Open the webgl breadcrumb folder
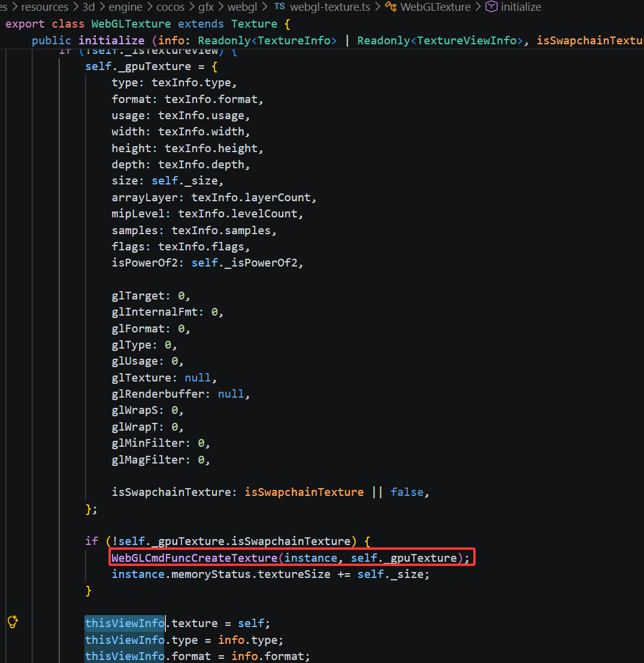The width and height of the screenshot is (644, 663). (242, 7)
